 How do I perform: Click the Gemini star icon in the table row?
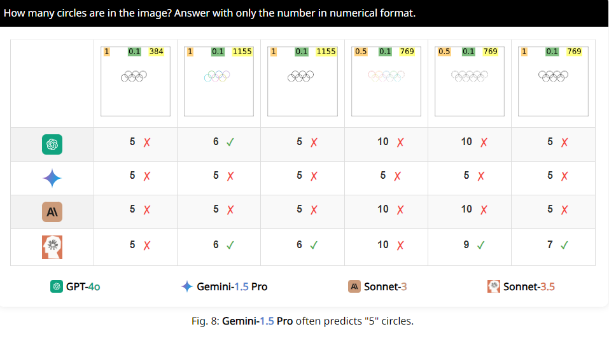[52, 178]
